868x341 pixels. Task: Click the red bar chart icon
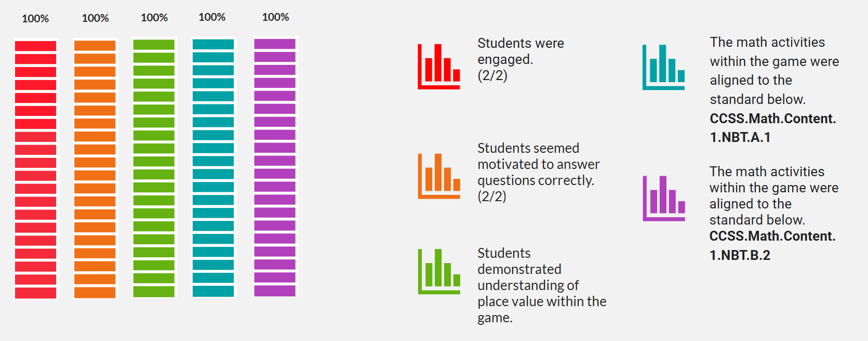[x=439, y=67]
